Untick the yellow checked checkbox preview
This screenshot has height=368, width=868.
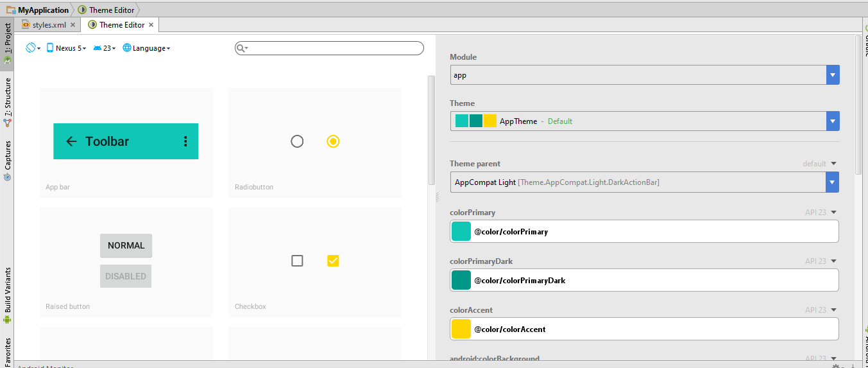tap(333, 261)
